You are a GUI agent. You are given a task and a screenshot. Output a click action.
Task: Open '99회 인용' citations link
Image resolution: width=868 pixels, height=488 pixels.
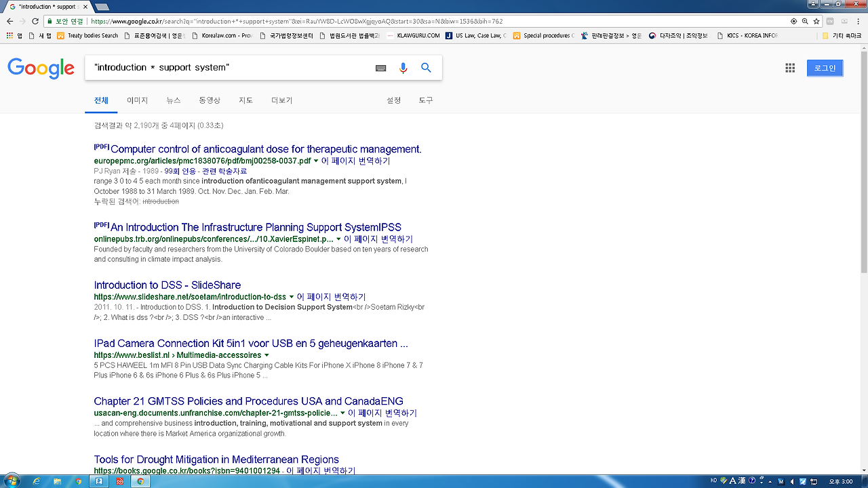tap(178, 171)
